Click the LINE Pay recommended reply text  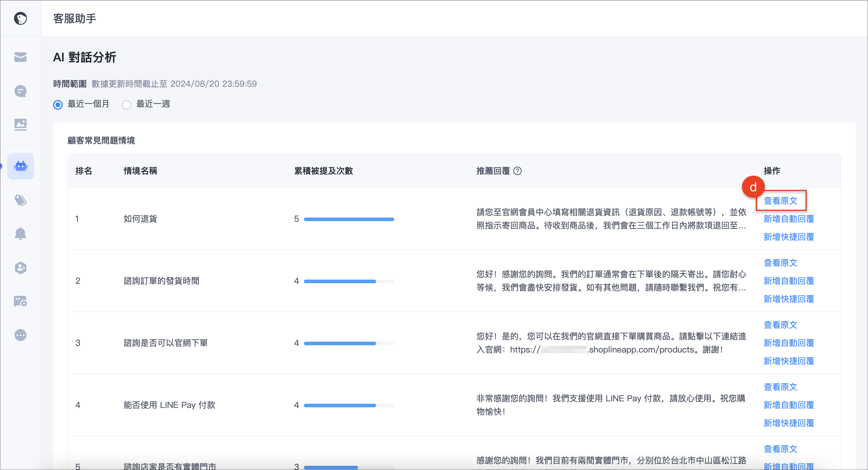click(611, 405)
